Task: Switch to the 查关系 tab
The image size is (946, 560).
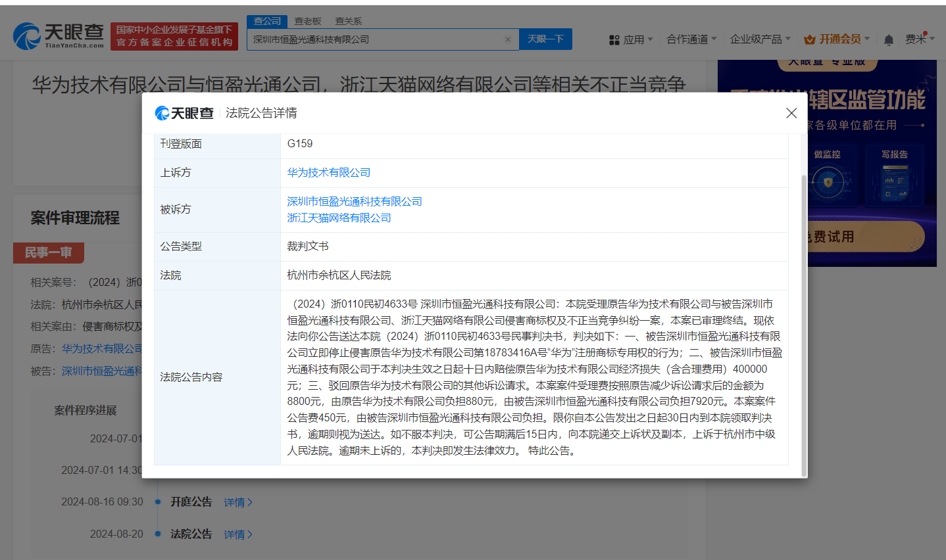Action: pyautogui.click(x=347, y=20)
